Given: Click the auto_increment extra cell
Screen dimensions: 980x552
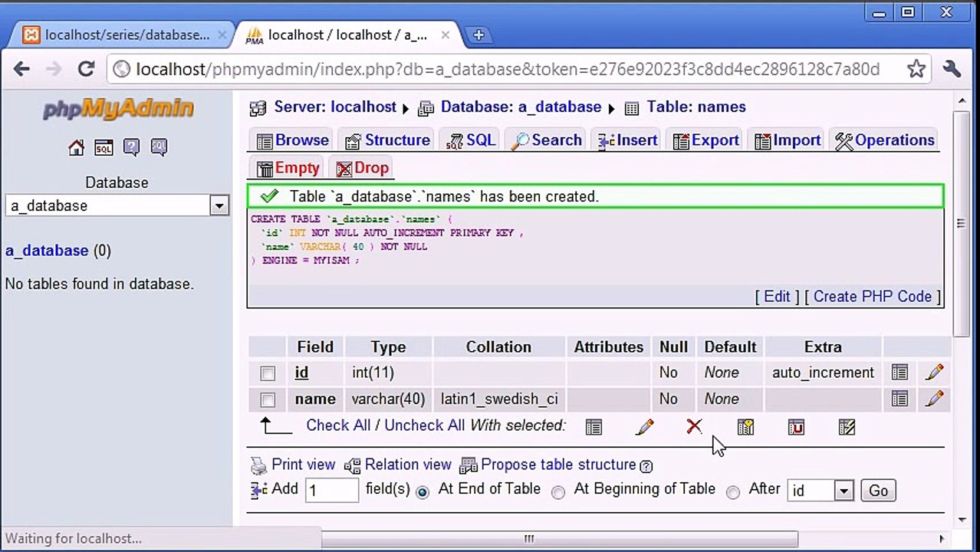Looking at the screenshot, I should [x=823, y=373].
